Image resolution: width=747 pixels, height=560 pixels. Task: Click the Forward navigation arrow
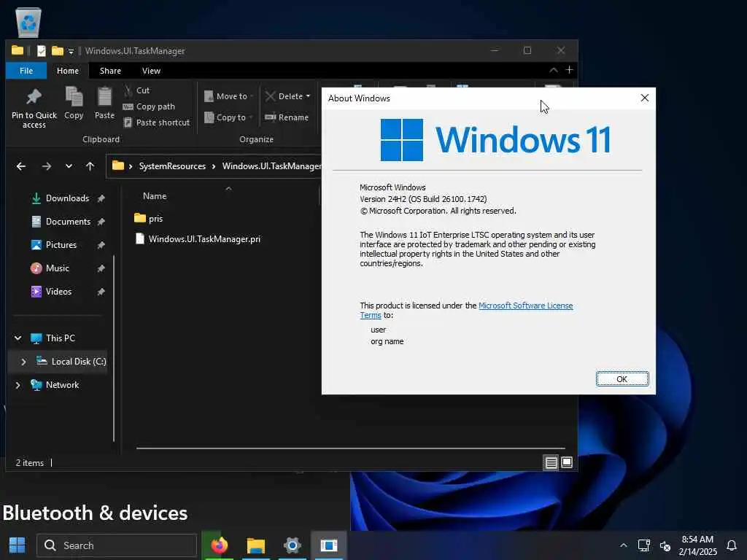(46, 166)
